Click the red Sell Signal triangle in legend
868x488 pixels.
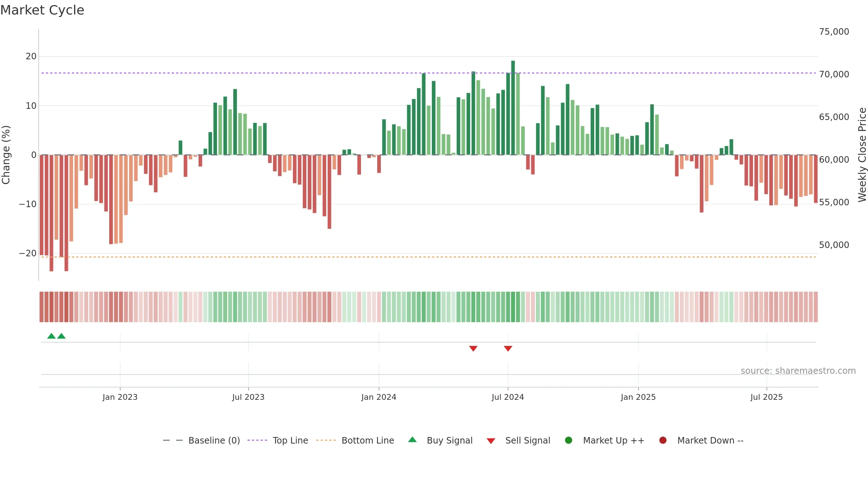tap(491, 441)
